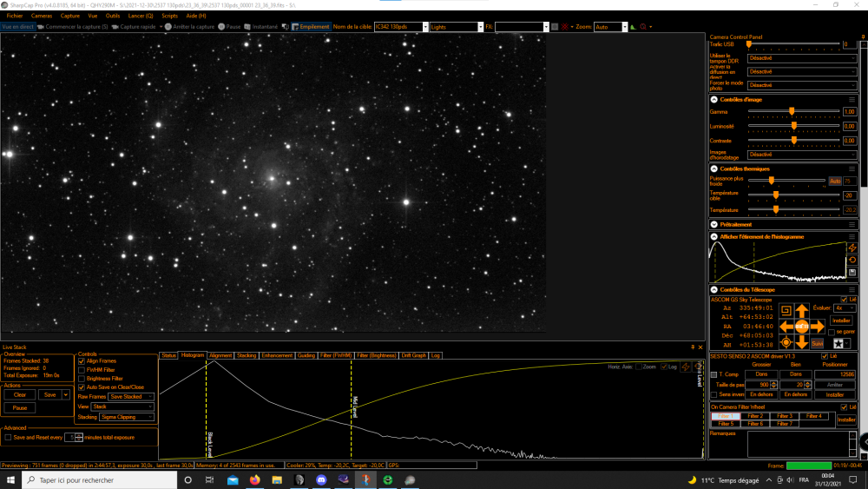This screenshot has height=489, width=868.
Task: Open the Save button dropdown arrow
Action: (x=66, y=395)
